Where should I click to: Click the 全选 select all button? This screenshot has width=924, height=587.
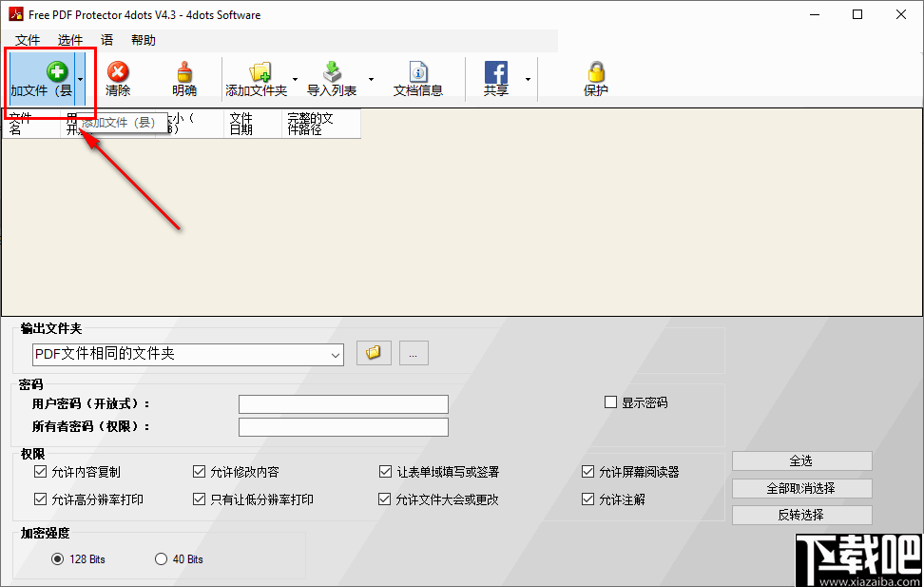(x=801, y=460)
